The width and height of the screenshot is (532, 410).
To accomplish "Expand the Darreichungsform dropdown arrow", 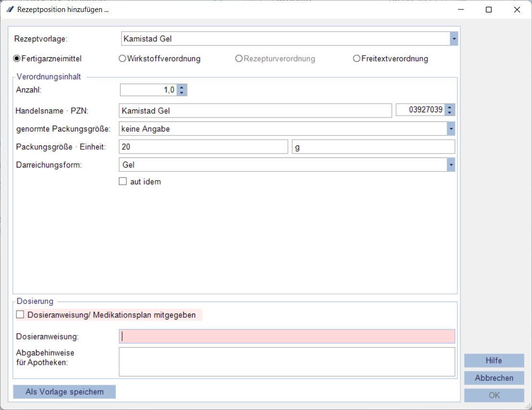I will [451, 165].
